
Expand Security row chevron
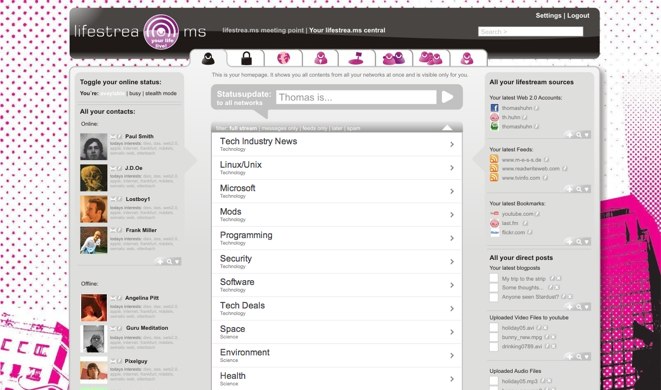click(x=451, y=262)
